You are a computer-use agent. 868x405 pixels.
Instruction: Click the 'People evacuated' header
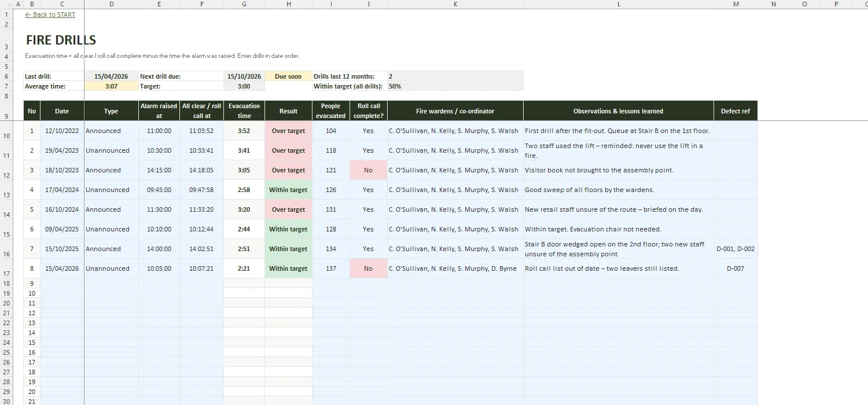pyautogui.click(x=331, y=111)
